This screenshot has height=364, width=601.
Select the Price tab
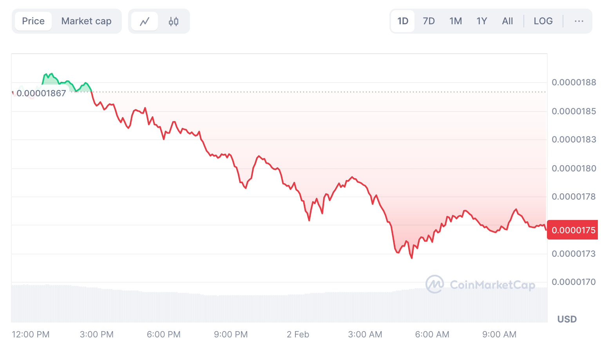click(x=33, y=21)
